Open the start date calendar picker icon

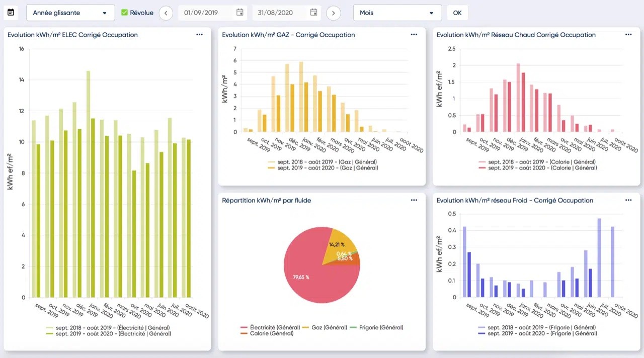click(x=240, y=13)
